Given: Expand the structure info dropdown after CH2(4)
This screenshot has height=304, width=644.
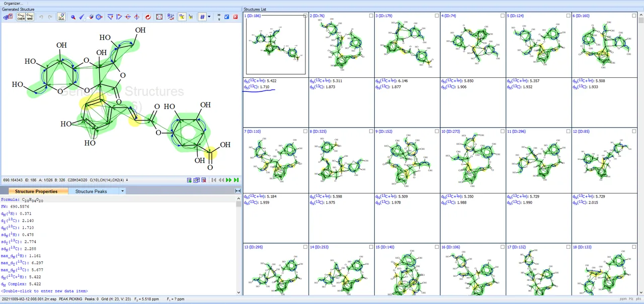Looking at the screenshot, I should 127,180.
